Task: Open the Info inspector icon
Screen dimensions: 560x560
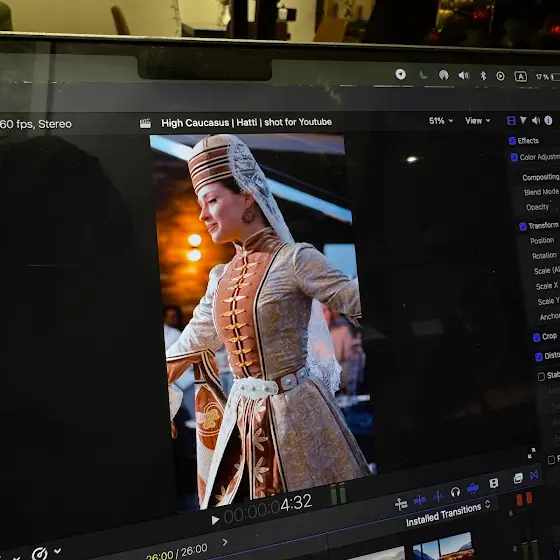Action: [548, 120]
